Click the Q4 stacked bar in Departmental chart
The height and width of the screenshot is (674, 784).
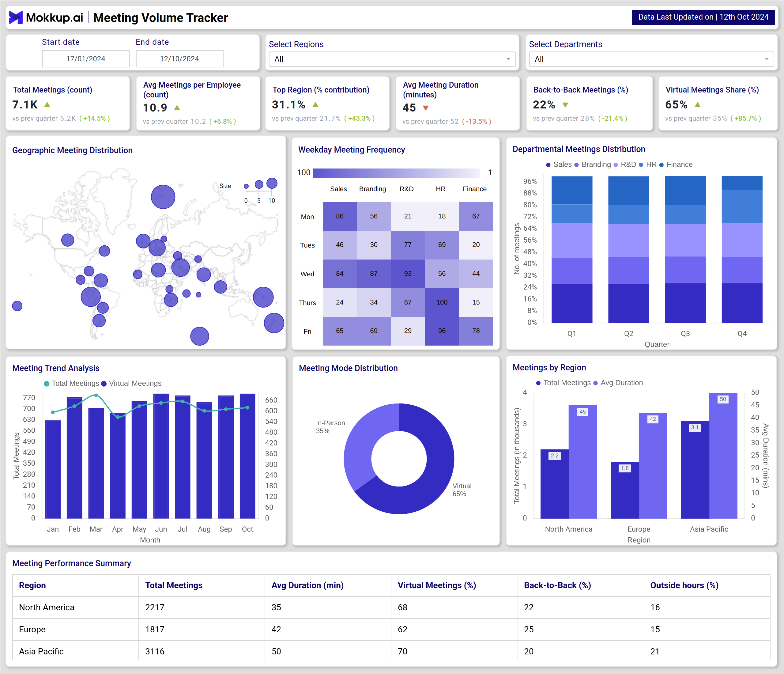[x=742, y=249]
